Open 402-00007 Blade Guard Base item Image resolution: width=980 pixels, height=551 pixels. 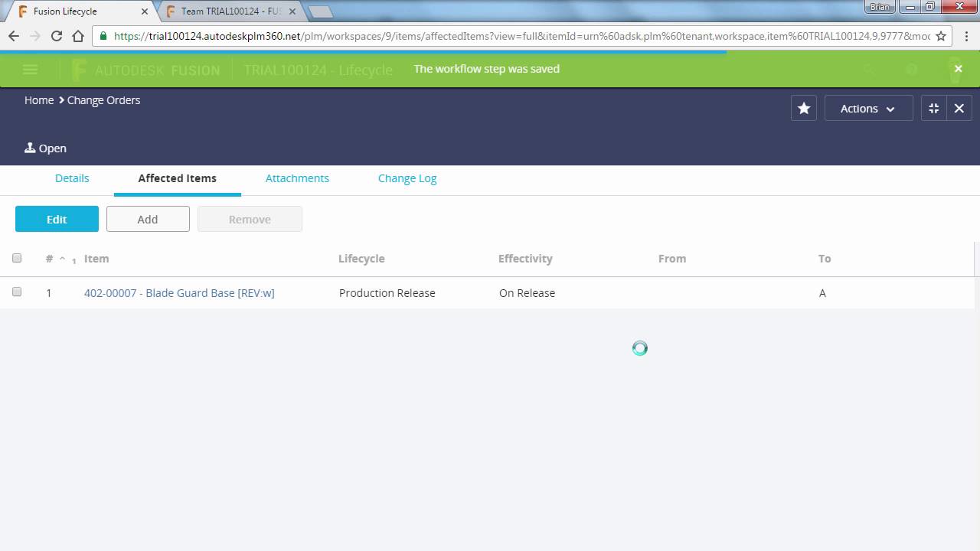point(179,293)
